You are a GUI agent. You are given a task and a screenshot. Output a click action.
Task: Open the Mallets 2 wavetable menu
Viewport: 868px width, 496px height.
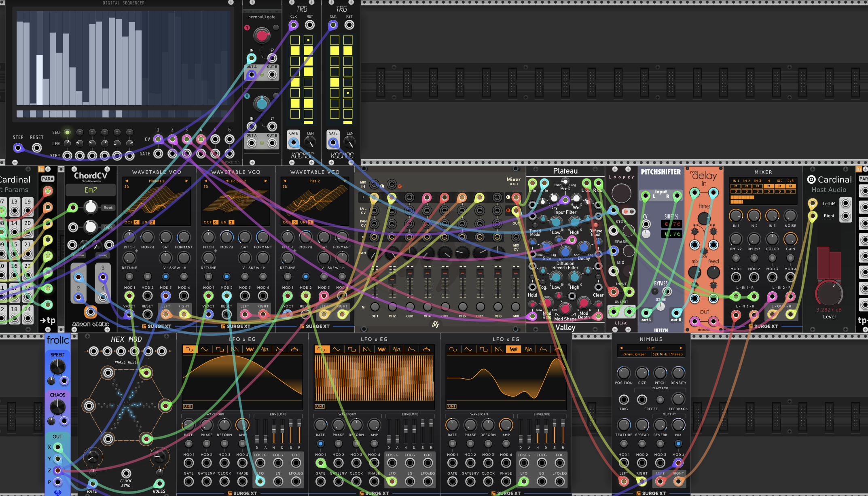tap(157, 181)
